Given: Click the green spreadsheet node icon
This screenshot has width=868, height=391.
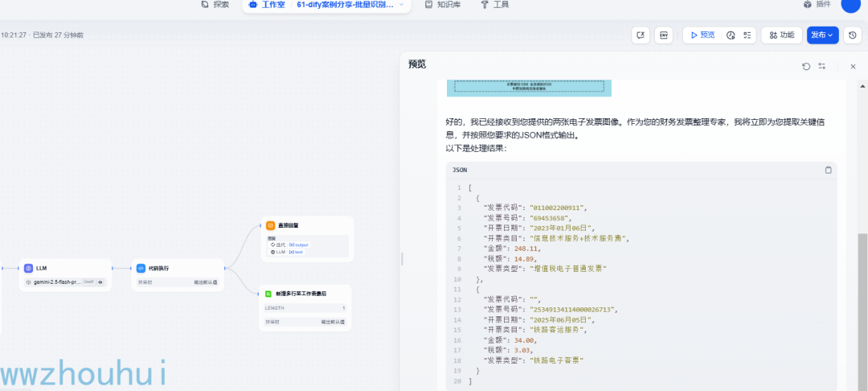Looking at the screenshot, I should [x=268, y=294].
